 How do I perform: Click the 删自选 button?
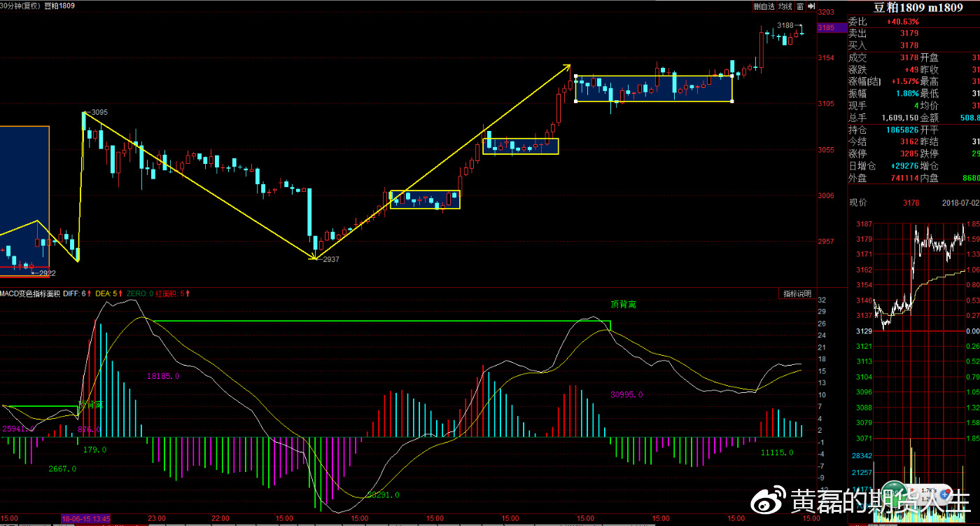point(764,6)
